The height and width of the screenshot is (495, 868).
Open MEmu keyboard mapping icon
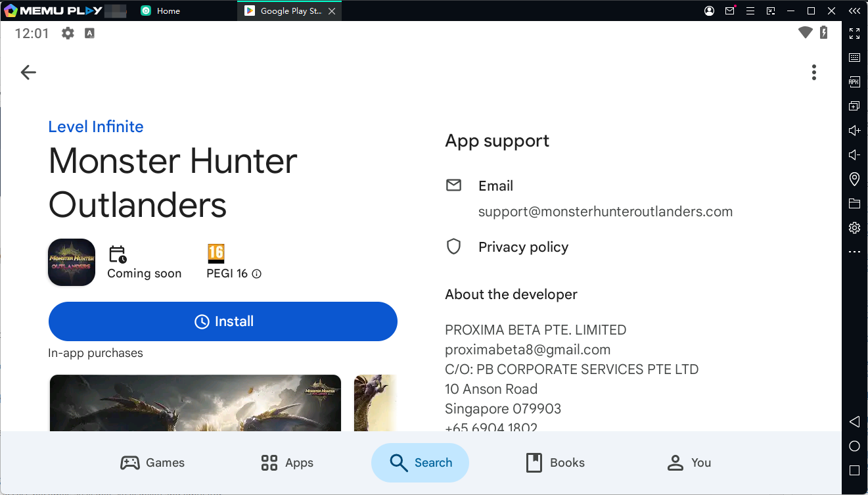(854, 58)
